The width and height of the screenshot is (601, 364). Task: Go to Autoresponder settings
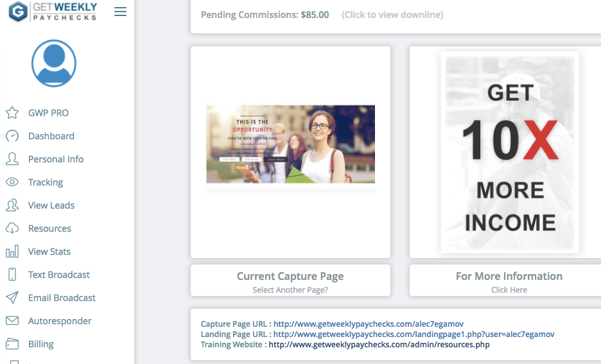coord(60,321)
